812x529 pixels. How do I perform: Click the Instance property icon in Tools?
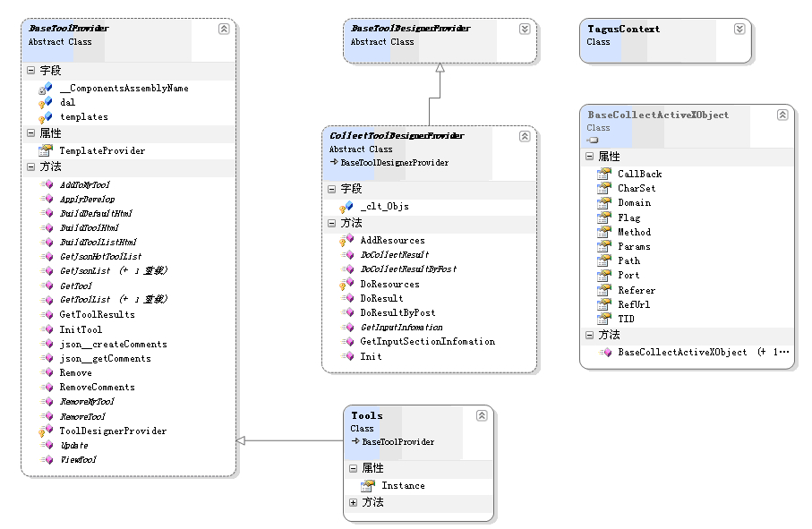[x=367, y=485]
